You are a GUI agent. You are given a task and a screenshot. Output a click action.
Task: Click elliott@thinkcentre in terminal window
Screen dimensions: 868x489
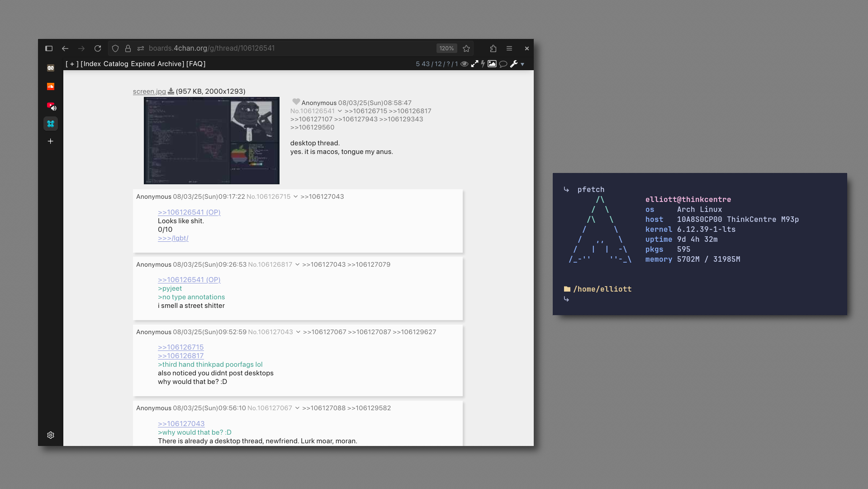pos(688,200)
